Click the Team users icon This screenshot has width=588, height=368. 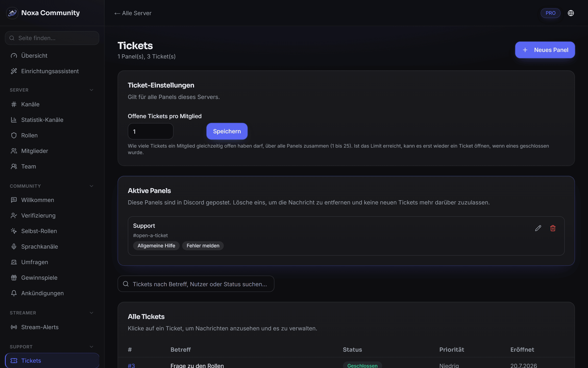(x=14, y=166)
